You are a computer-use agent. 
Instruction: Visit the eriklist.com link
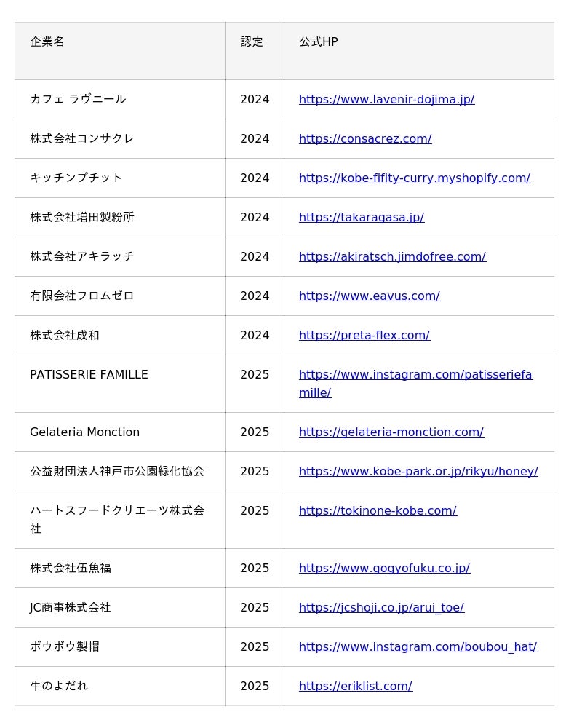coord(355,687)
